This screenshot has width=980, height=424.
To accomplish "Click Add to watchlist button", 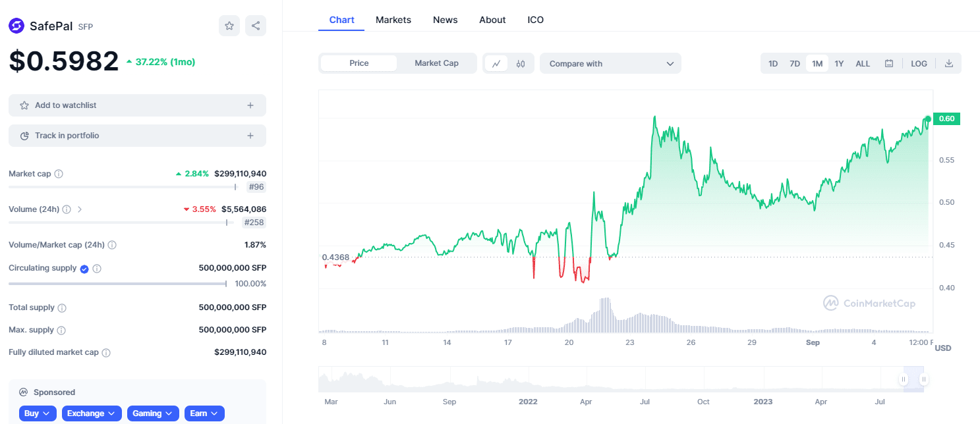I will [137, 105].
